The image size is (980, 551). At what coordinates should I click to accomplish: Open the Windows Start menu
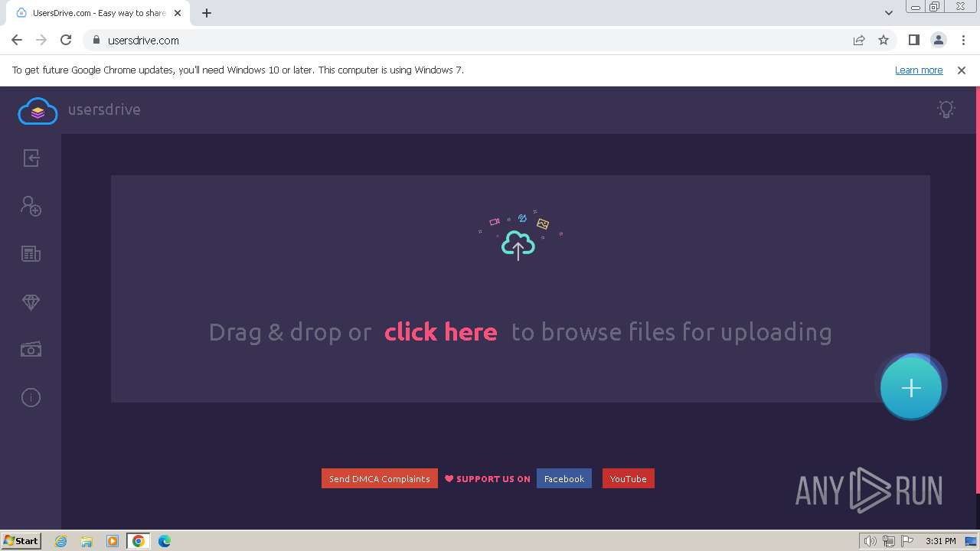click(x=21, y=540)
